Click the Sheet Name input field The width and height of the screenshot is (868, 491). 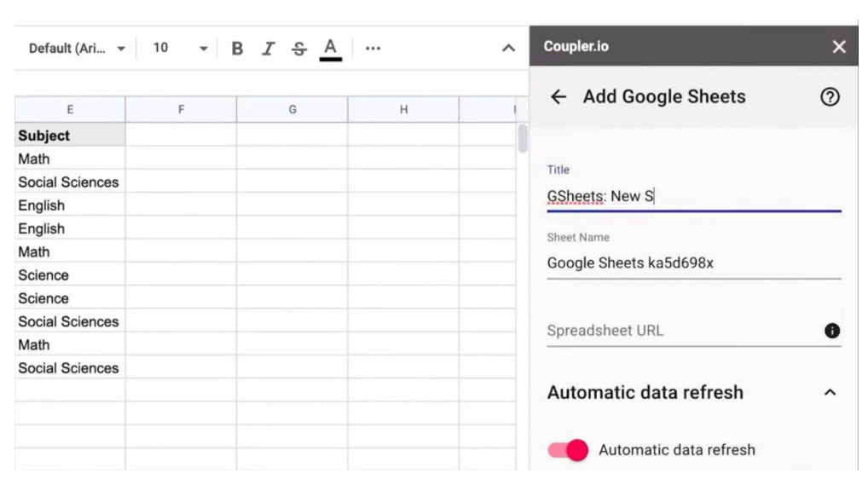pos(693,263)
